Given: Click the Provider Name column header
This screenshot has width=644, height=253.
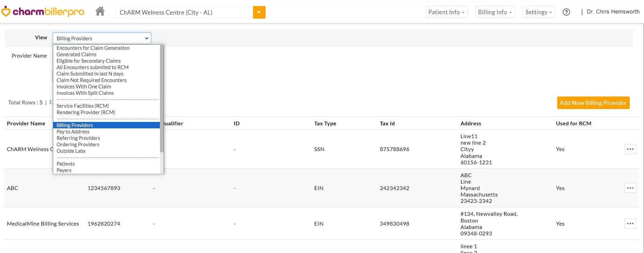Looking at the screenshot, I should click(26, 124).
